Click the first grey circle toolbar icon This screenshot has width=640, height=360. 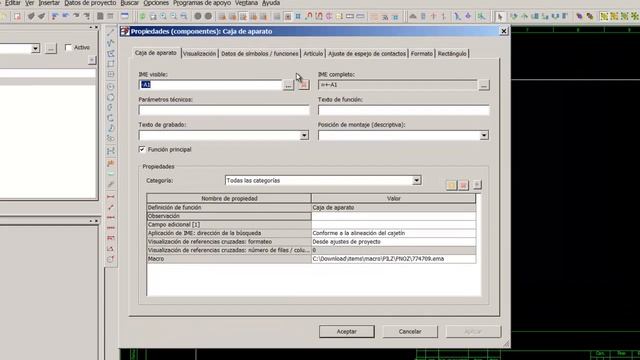click(x=198, y=16)
